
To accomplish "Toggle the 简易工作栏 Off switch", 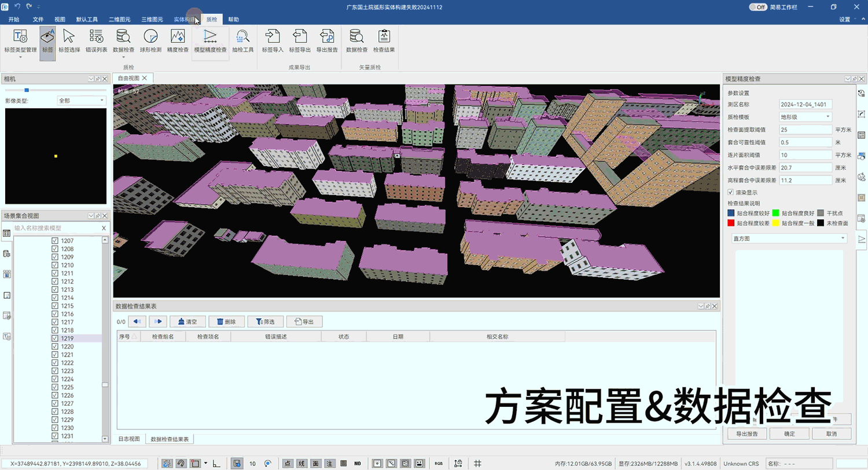I will (758, 7).
